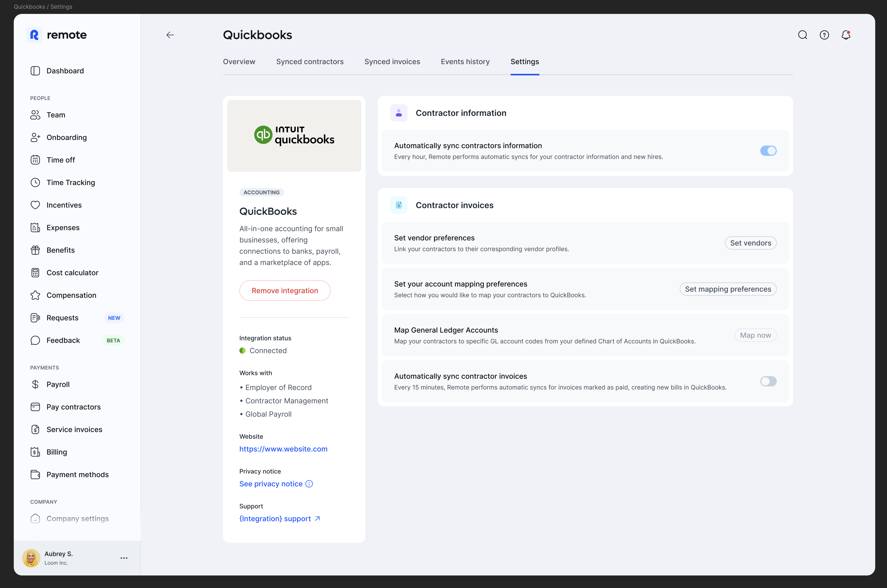Screen dimensions: 887x588
Task: Switch to the Events history tab
Action: click(x=465, y=62)
